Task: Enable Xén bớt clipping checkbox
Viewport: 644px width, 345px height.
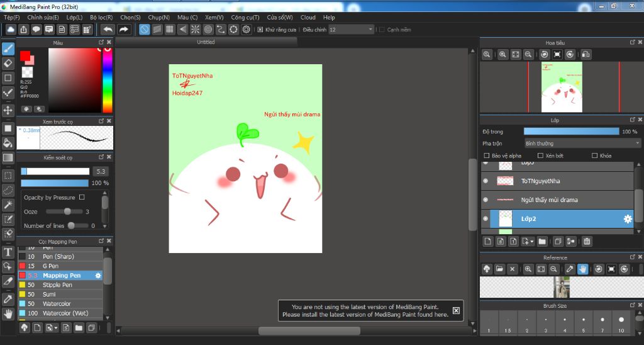Action: pos(540,156)
